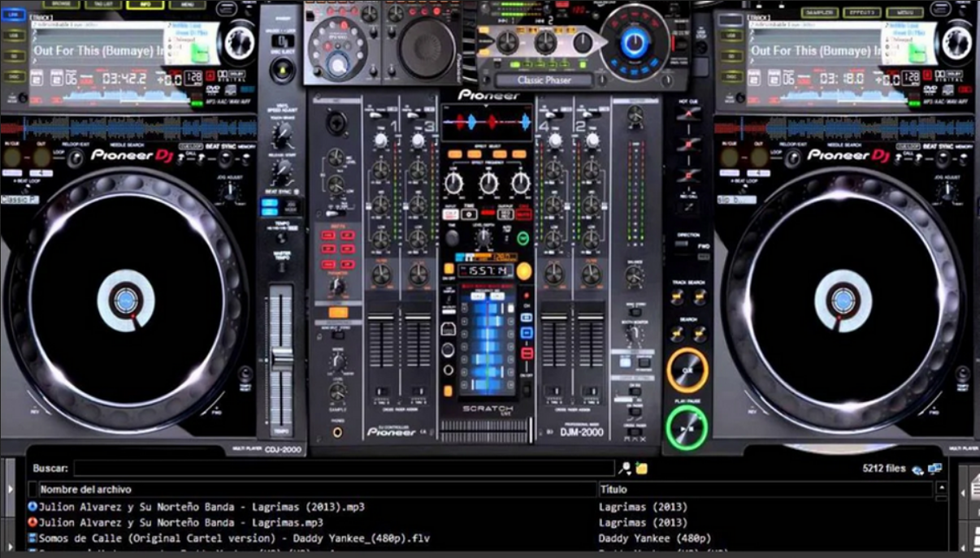Click the glowing blue RMX knob at top
This screenshot has width=980, height=558.
pos(635,42)
